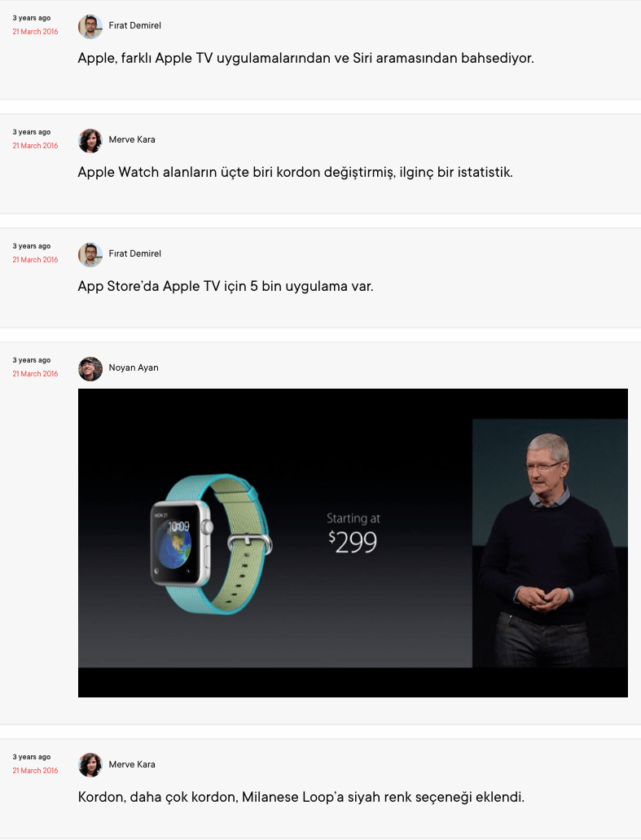Click the 21 March 2016 date on the App Store post

(35, 260)
